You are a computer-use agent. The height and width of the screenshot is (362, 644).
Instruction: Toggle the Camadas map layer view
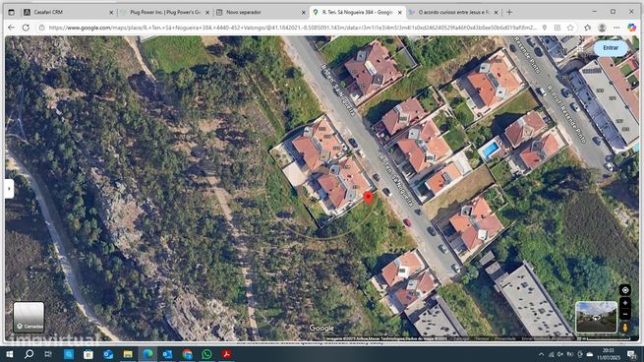[29, 317]
